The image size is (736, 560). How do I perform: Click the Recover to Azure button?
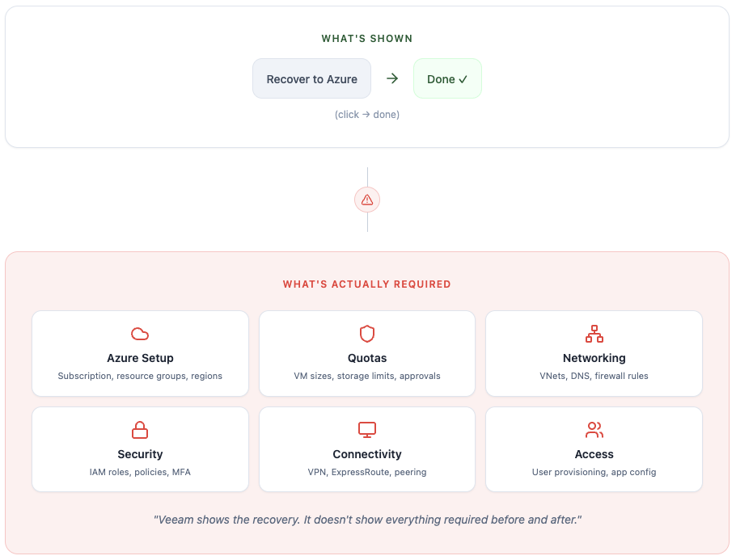(311, 79)
